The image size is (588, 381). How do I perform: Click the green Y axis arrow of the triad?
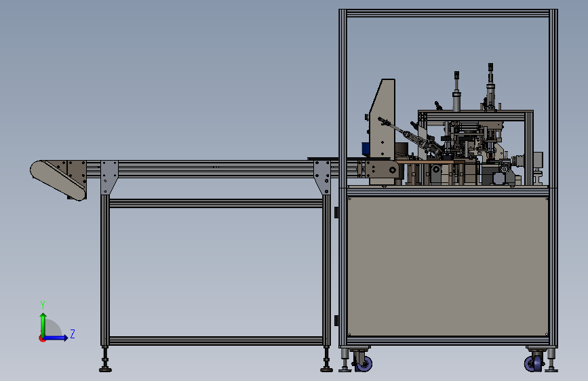tap(43, 324)
